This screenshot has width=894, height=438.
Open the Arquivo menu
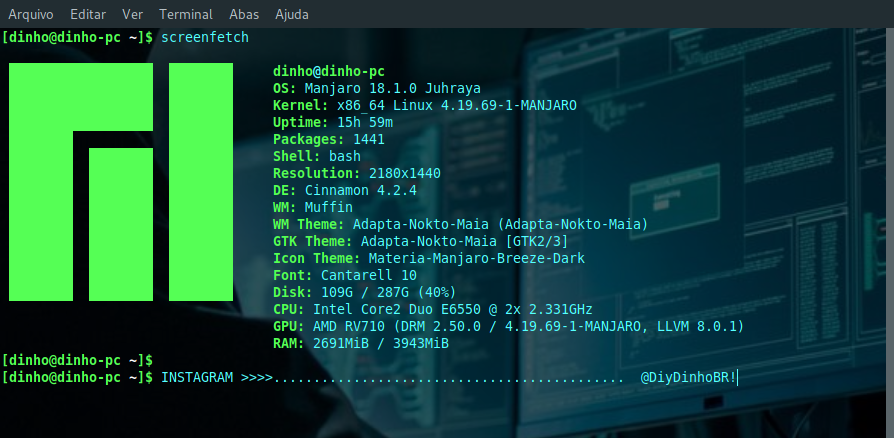pyautogui.click(x=31, y=14)
